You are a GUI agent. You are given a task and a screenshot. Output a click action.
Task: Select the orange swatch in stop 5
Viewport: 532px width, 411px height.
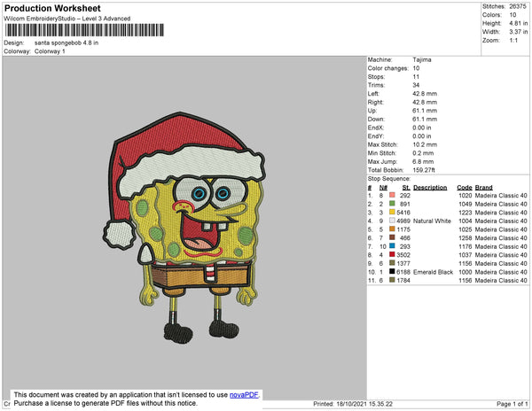tap(392, 229)
